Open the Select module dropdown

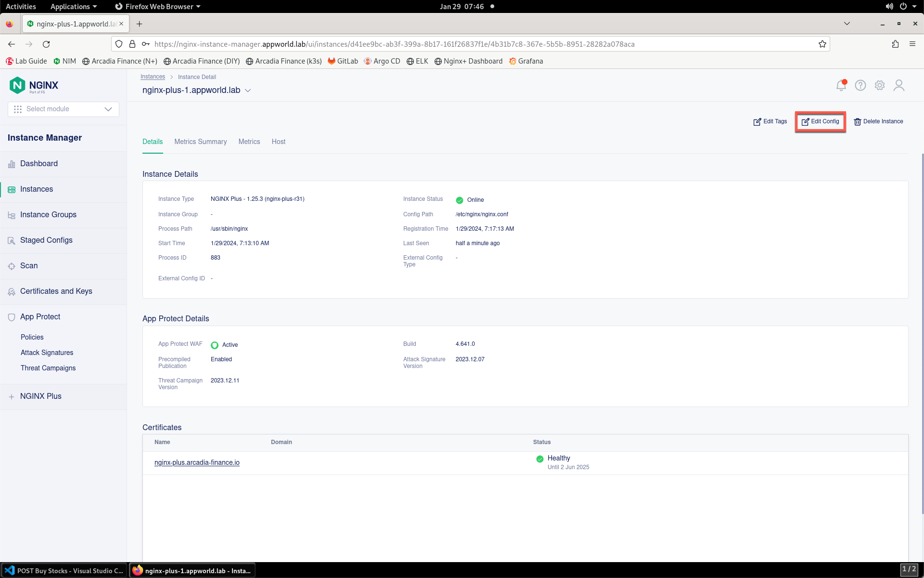tap(64, 109)
